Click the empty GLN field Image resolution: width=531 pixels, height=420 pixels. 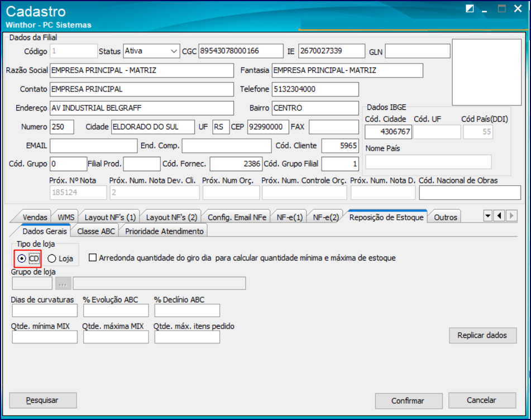pos(418,51)
